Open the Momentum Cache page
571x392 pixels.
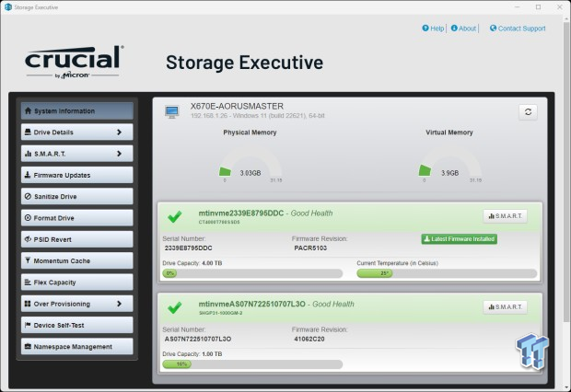pos(76,260)
